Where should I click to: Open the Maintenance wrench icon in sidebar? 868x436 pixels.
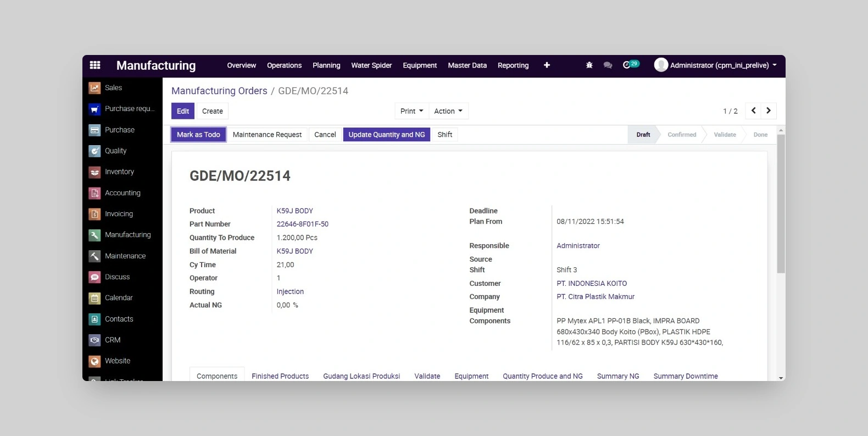[94, 256]
